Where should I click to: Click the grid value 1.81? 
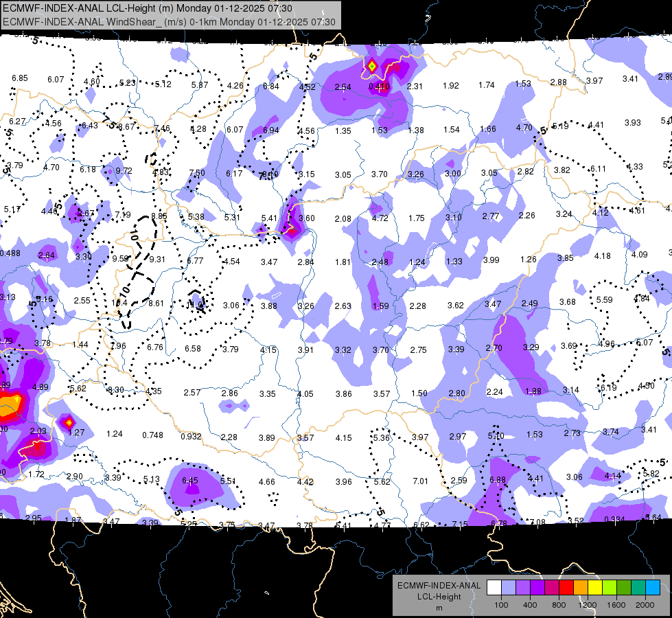click(x=343, y=262)
